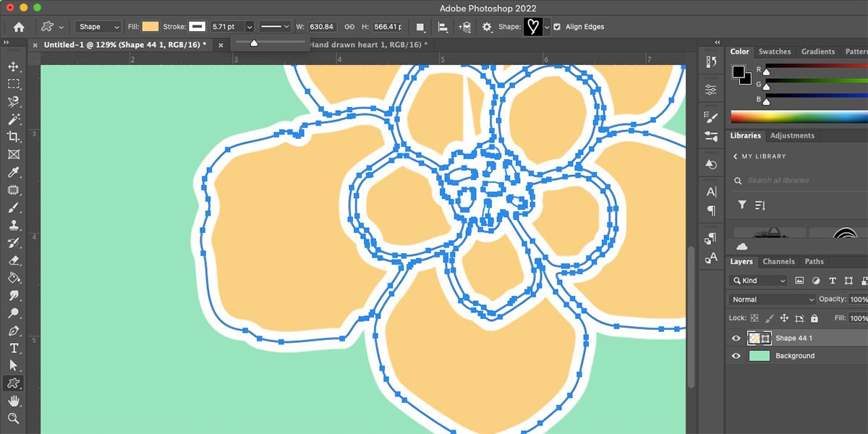868x434 pixels.
Task: Select the Paint Bucket tool
Action: (x=14, y=278)
